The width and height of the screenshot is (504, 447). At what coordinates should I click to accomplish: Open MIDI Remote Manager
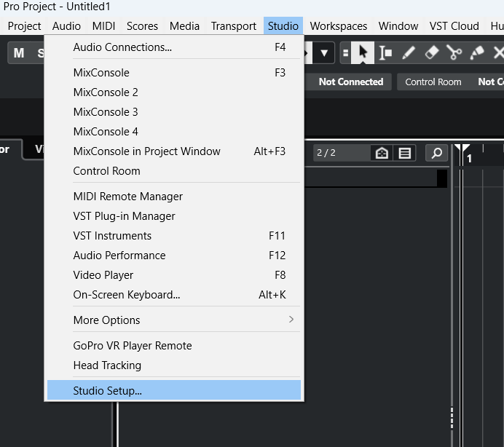(x=174, y=197)
